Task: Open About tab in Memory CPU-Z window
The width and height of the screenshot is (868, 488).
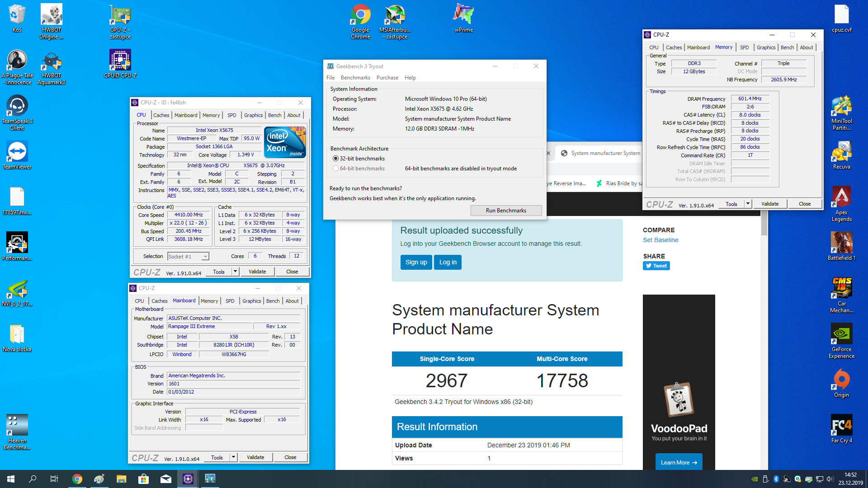Action: (807, 47)
